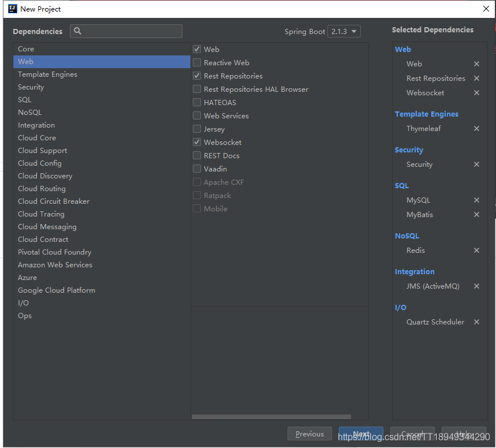Open Pivotal Cloud Foundry category

[102, 252]
